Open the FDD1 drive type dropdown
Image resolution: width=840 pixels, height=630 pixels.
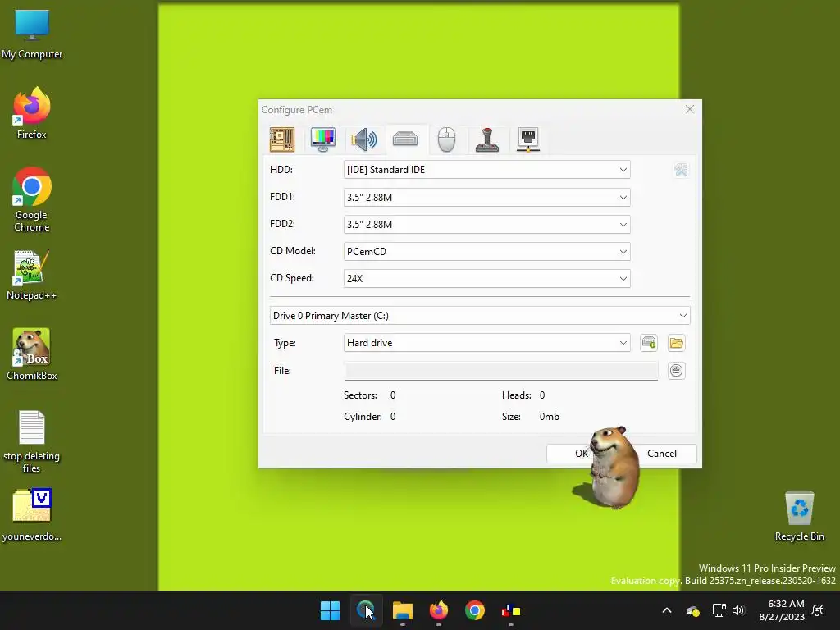pos(487,197)
